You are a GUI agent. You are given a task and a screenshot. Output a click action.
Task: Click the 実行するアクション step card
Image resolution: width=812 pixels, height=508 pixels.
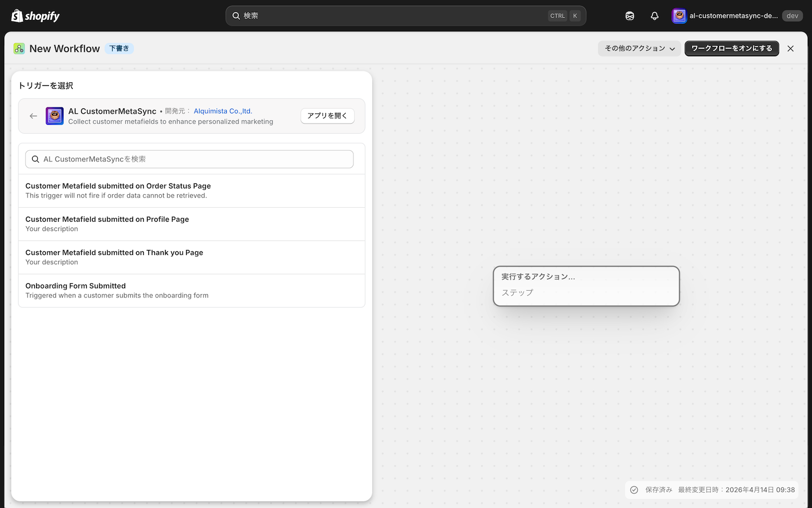pos(586,286)
